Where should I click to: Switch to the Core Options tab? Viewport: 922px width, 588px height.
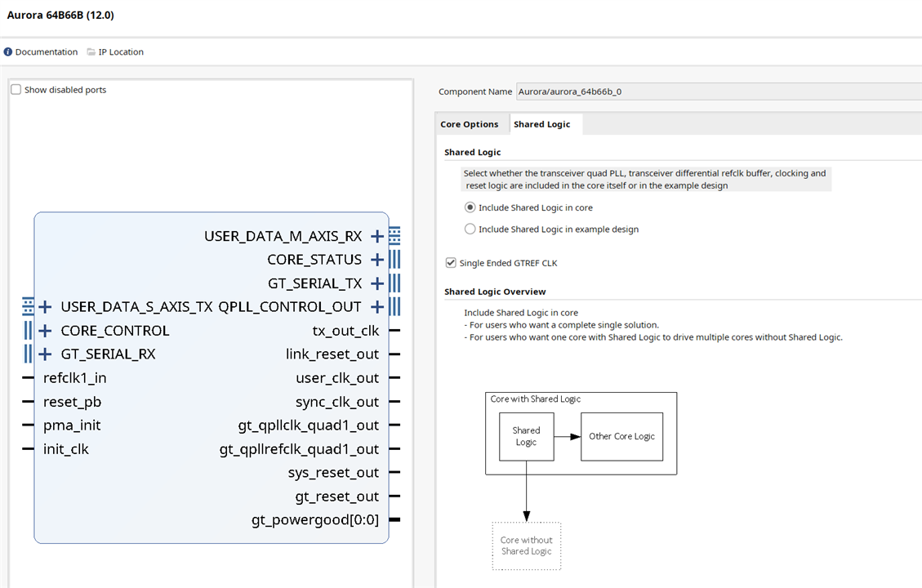(x=470, y=124)
